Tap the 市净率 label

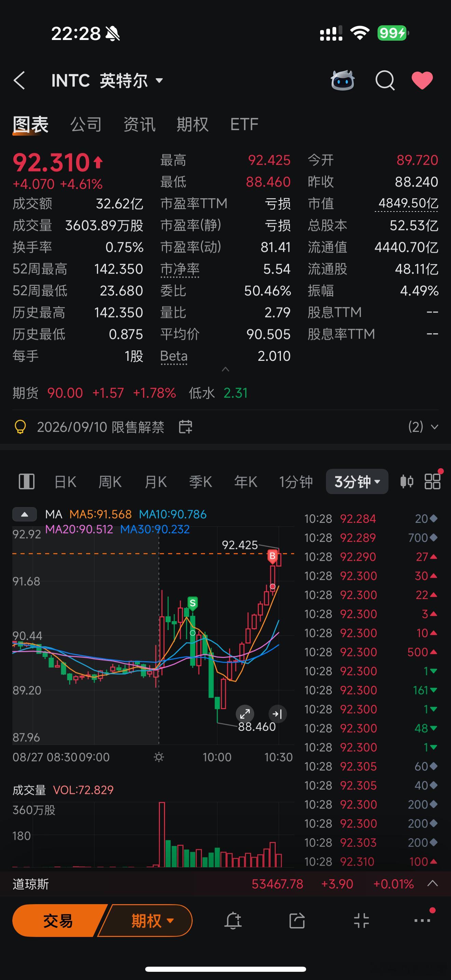180,269
